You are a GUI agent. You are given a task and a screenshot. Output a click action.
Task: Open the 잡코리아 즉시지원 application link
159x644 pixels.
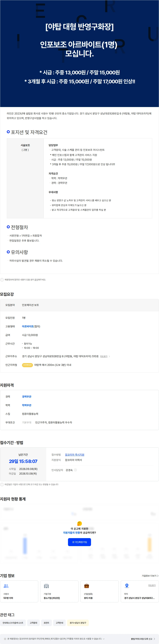tap(75, 455)
